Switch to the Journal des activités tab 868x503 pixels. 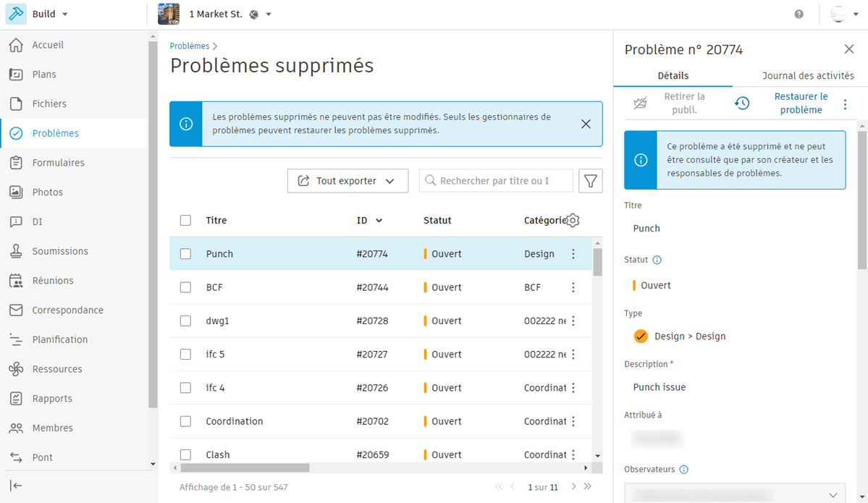coord(808,75)
